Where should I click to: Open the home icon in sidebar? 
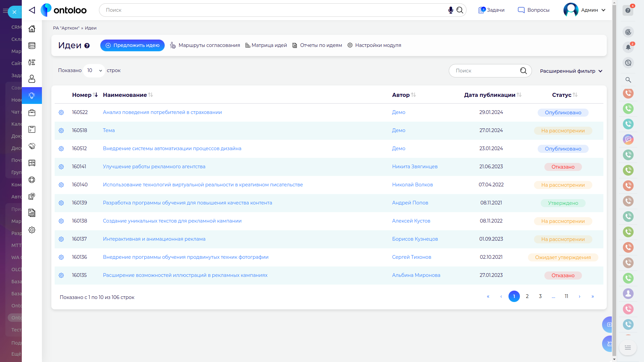click(x=32, y=29)
